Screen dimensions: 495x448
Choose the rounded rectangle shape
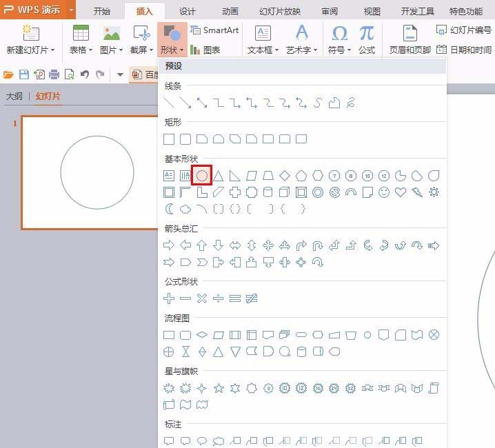click(x=185, y=139)
